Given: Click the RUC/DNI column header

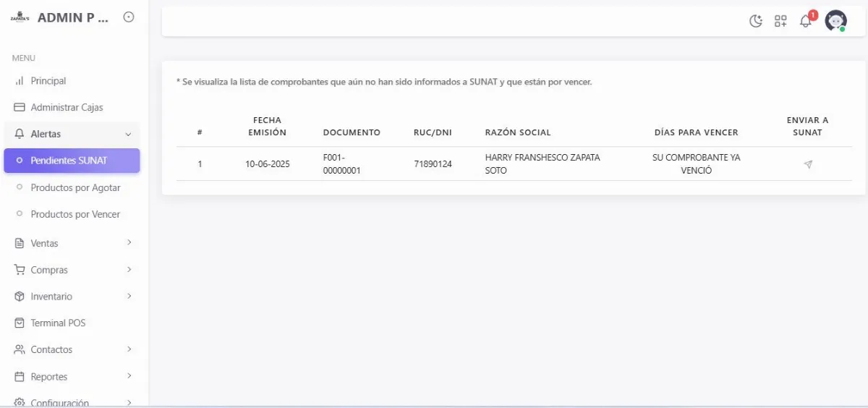Looking at the screenshot, I should tap(433, 132).
